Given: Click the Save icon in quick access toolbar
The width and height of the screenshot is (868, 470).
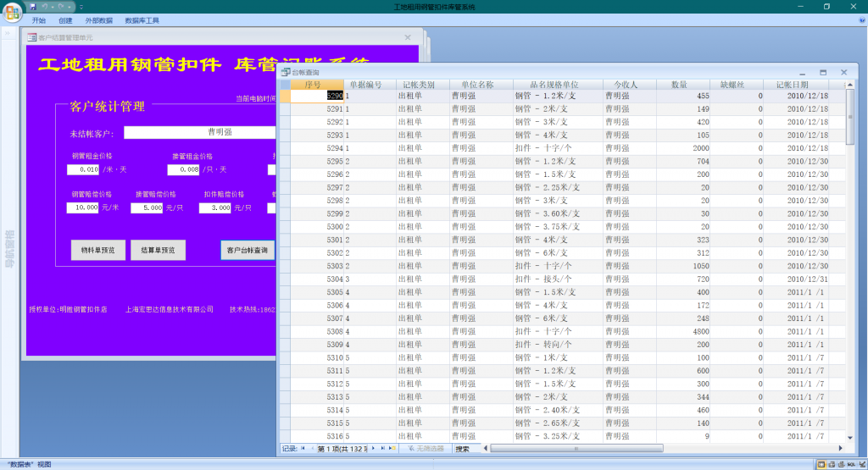Looking at the screenshot, I should [33, 7].
